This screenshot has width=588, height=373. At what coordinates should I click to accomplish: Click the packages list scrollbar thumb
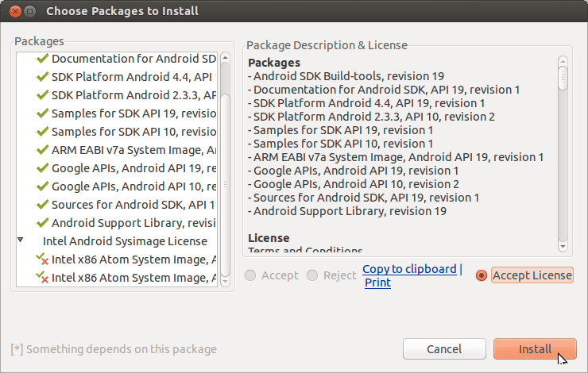point(225,184)
